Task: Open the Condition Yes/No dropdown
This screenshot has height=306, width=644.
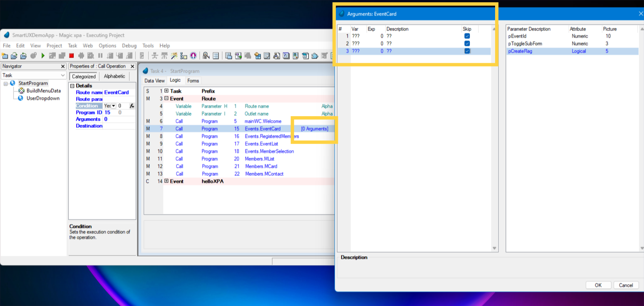Action: 114,105
